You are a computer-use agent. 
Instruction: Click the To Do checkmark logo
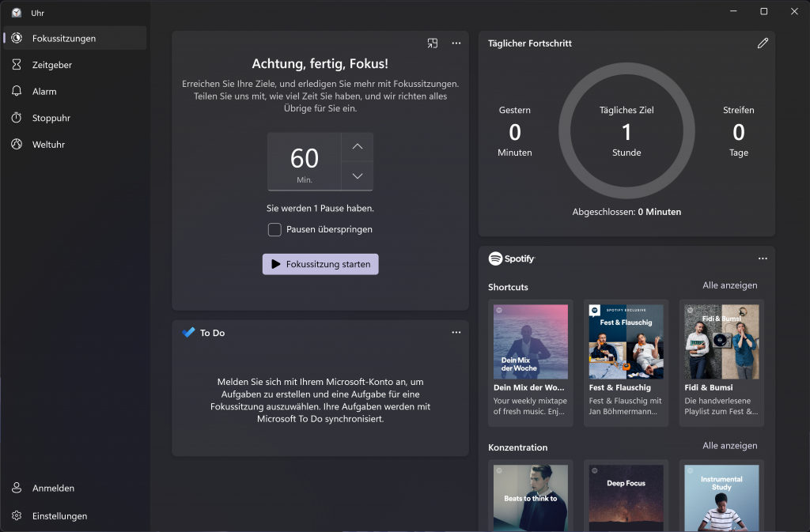(188, 332)
